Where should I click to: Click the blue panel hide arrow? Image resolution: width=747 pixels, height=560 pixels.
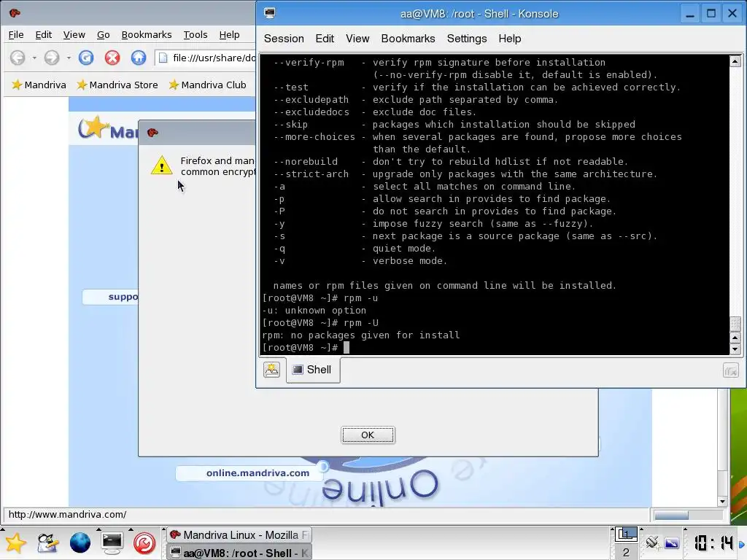point(742,544)
